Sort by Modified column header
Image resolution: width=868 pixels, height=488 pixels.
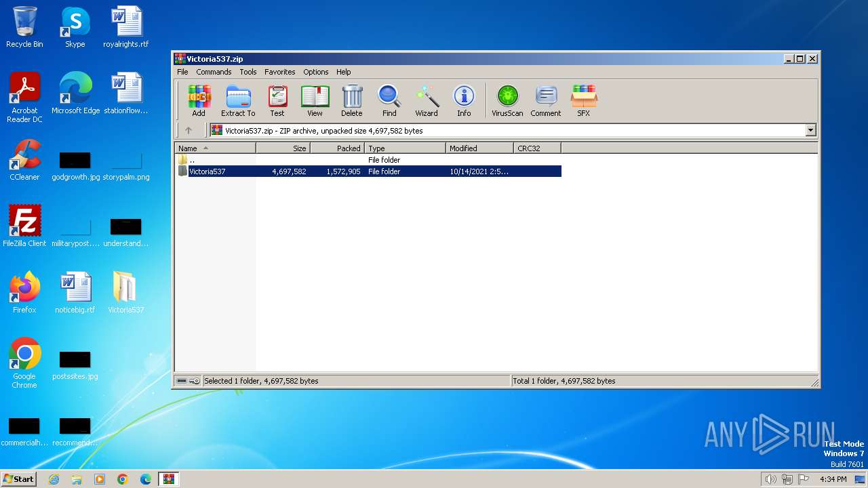pyautogui.click(x=480, y=148)
